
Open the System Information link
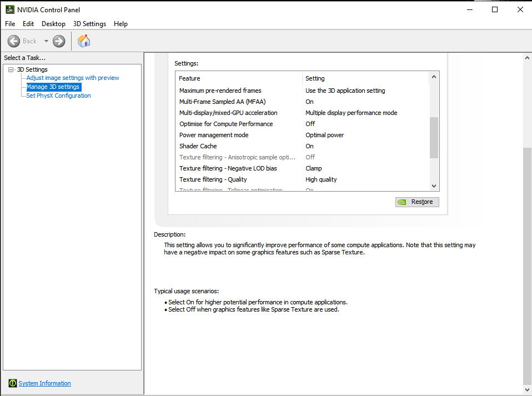point(44,383)
